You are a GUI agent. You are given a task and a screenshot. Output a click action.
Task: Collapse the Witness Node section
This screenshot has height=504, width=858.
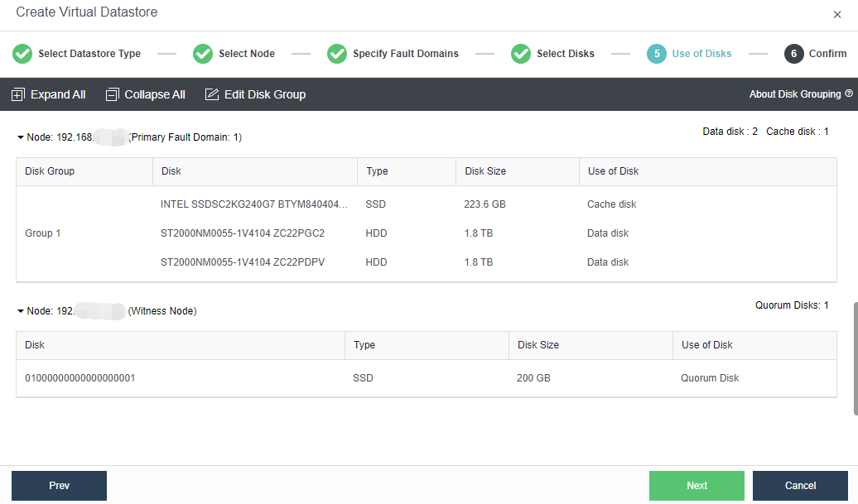click(x=21, y=311)
